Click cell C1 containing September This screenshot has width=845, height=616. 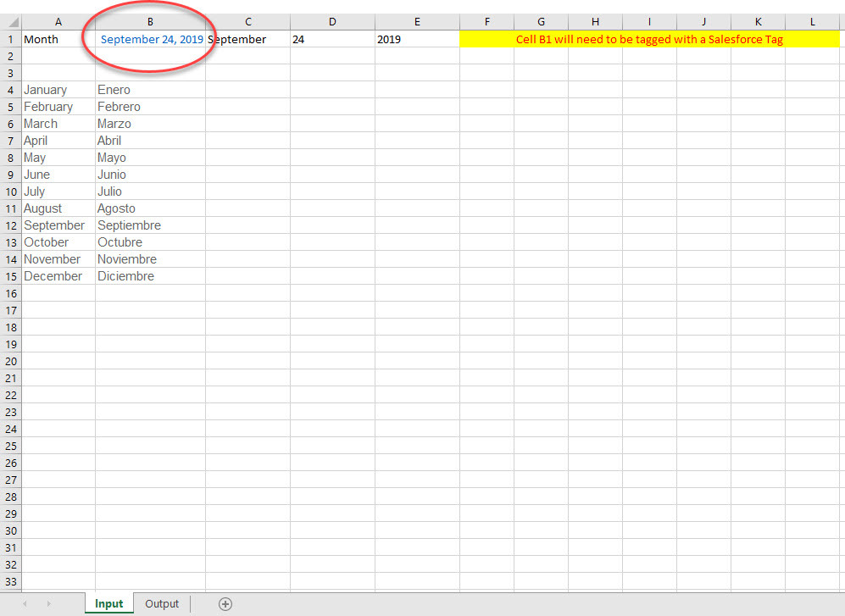tap(247, 39)
